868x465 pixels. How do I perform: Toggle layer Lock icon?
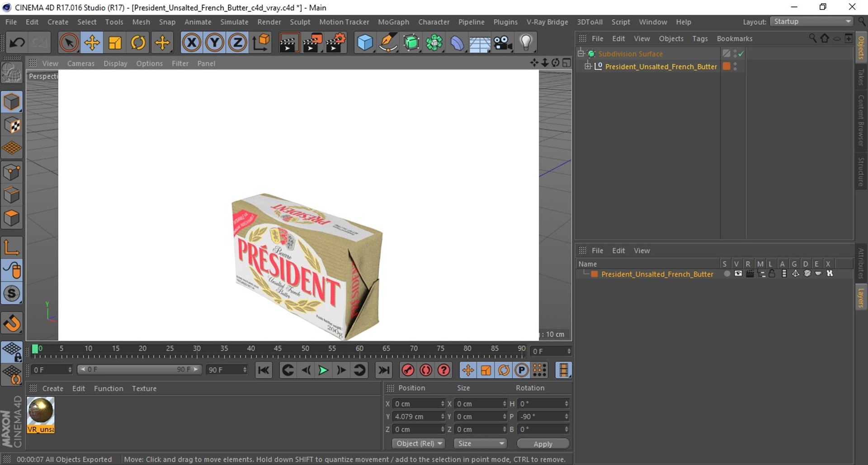tap(772, 274)
